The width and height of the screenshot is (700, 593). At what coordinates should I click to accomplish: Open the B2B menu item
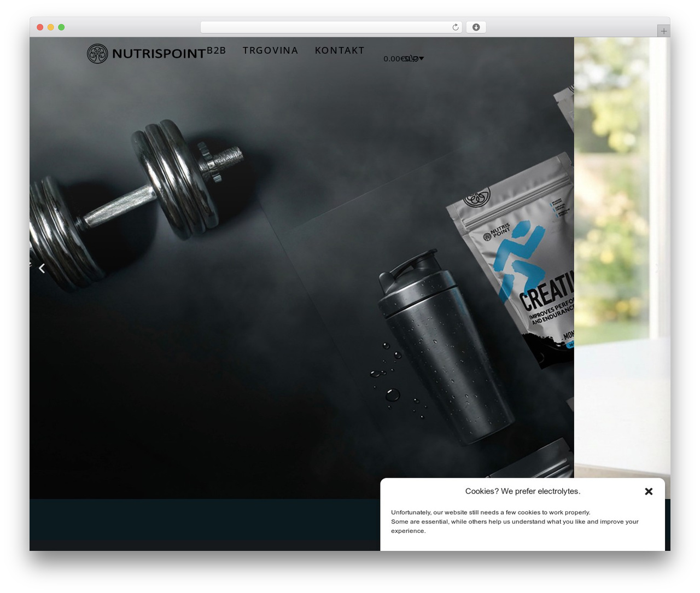pos(217,50)
